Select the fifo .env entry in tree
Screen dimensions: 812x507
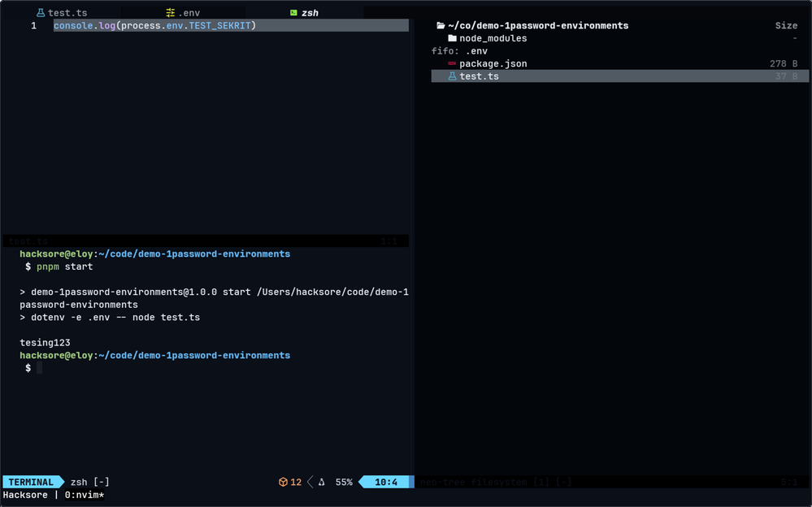[x=476, y=51]
